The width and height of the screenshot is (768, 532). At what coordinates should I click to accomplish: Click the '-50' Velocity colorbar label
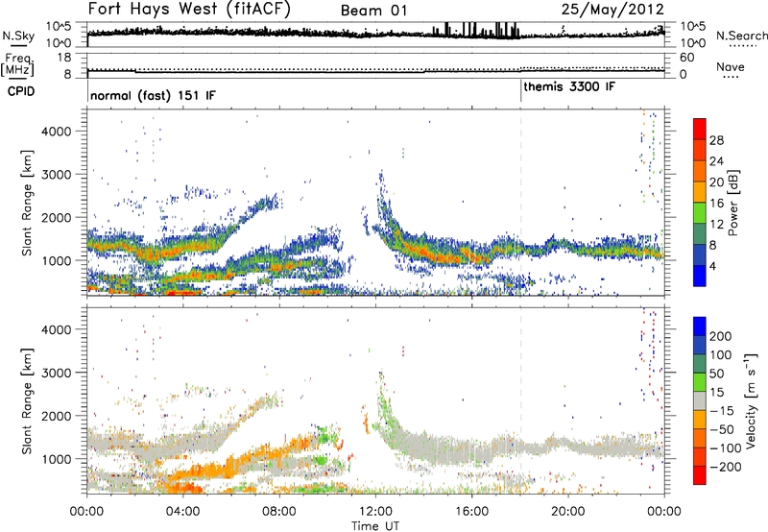pyautogui.click(x=721, y=429)
